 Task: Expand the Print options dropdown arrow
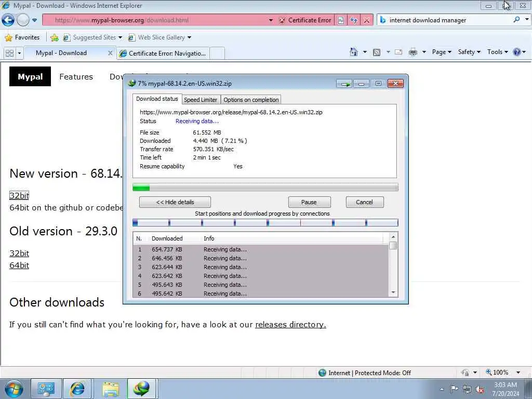click(x=424, y=52)
